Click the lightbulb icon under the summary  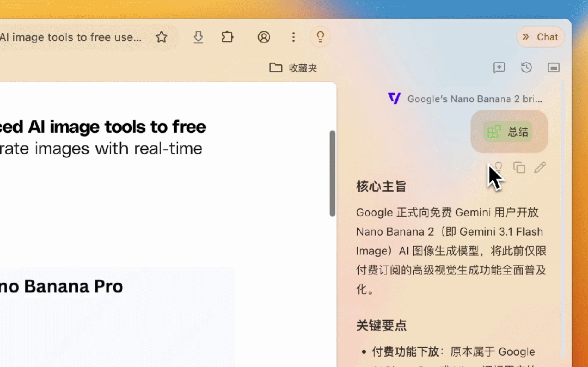499,167
